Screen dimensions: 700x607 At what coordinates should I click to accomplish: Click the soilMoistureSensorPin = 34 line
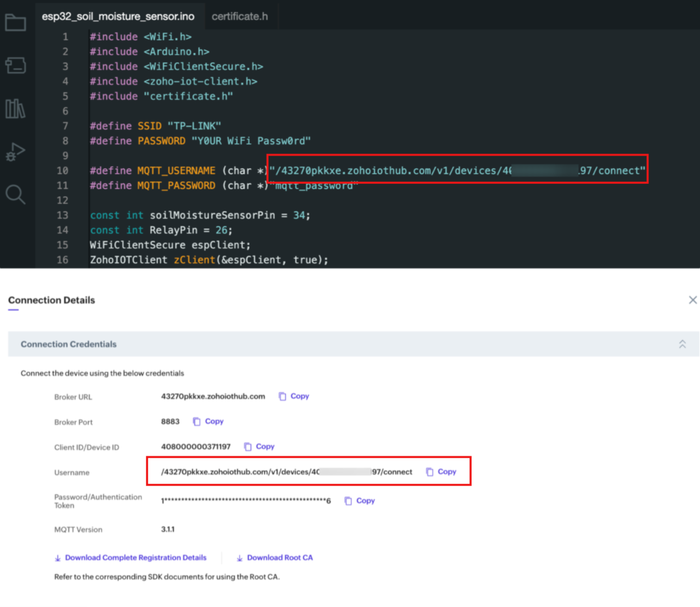click(x=200, y=215)
